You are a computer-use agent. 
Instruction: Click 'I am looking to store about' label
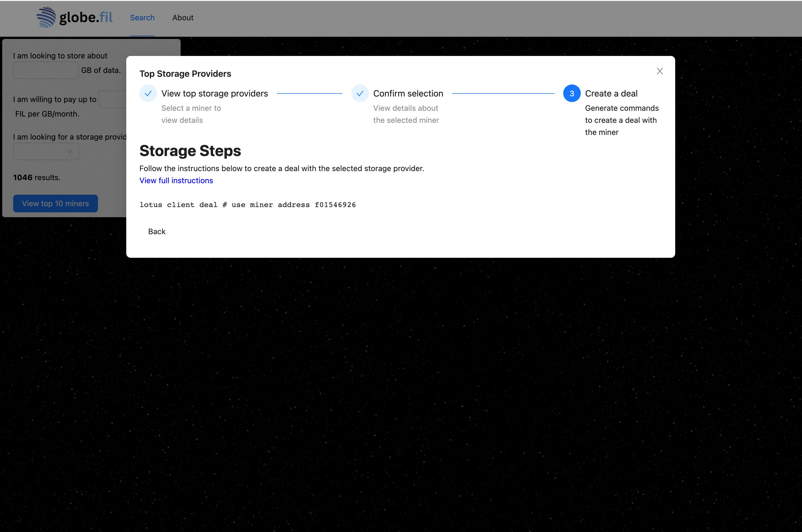coord(60,56)
